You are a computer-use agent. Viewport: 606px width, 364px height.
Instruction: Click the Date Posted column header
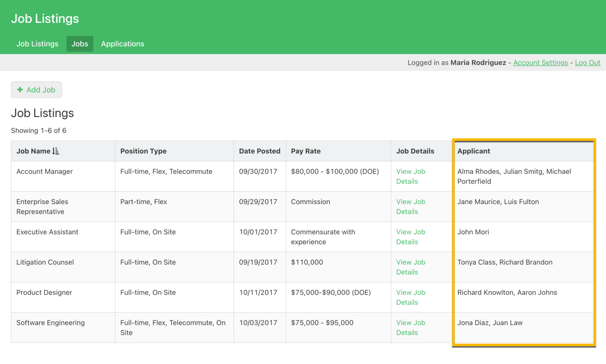pos(259,151)
